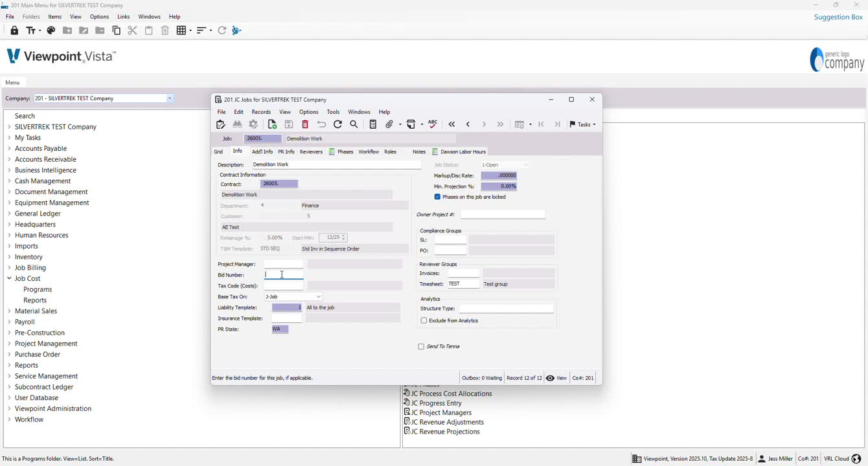
Task: Click the red trash delete icon in JC Jobs
Action: tap(305, 124)
